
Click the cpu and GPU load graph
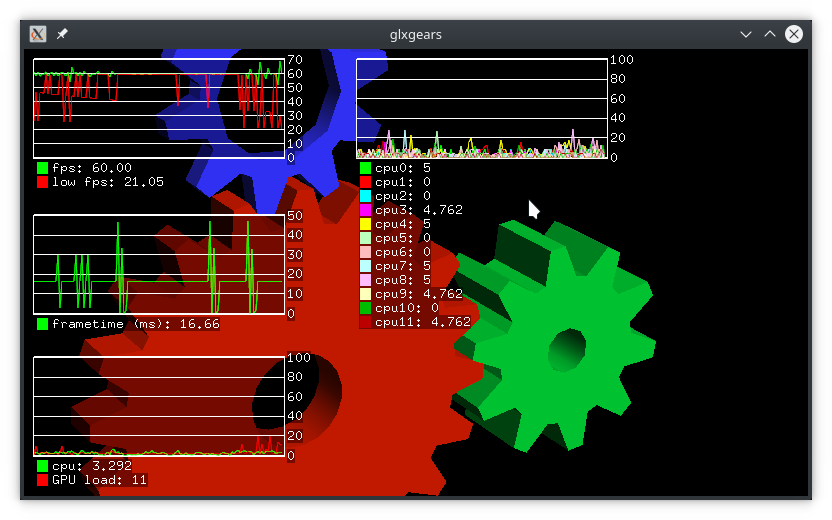[159, 406]
